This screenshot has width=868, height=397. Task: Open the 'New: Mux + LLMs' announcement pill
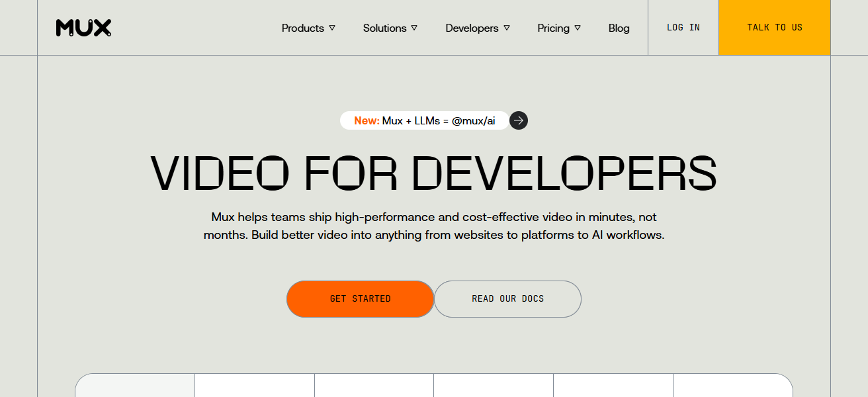coord(424,120)
